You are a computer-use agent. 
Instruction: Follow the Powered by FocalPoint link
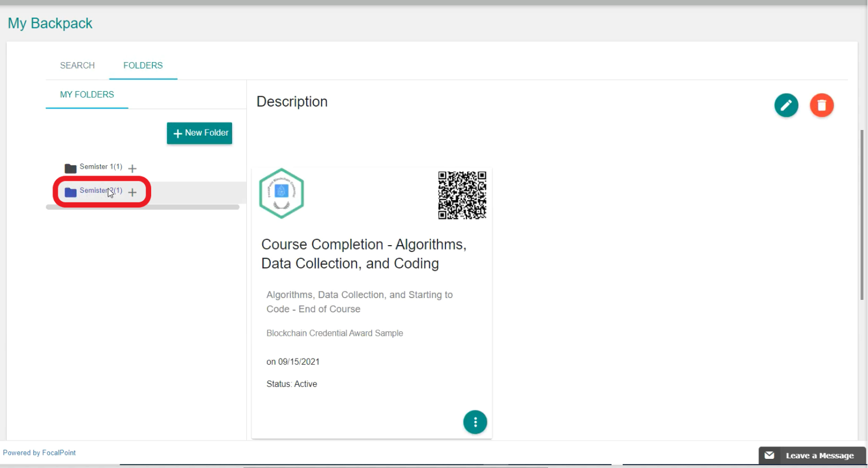tap(39, 453)
